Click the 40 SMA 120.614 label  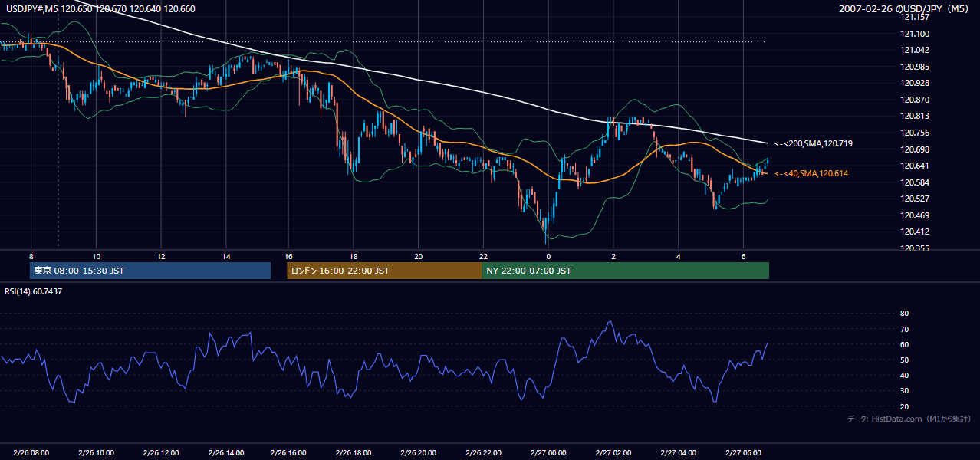pos(811,174)
